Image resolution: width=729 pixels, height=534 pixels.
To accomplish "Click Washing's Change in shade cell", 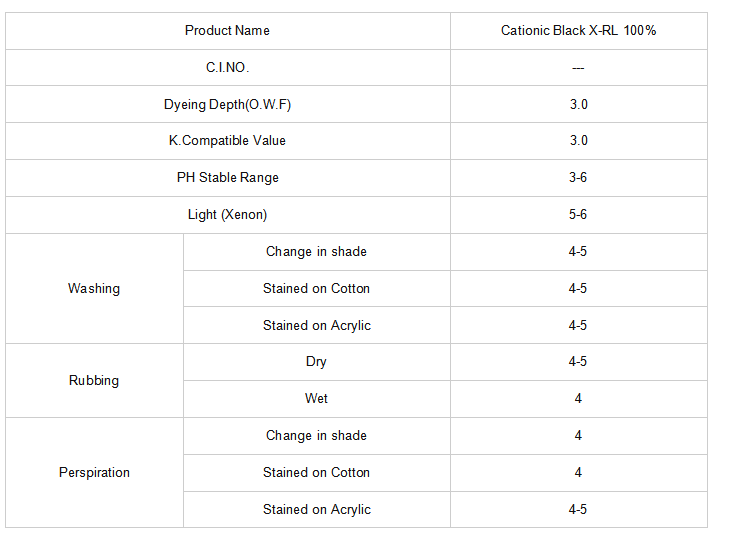I will 317,252.
